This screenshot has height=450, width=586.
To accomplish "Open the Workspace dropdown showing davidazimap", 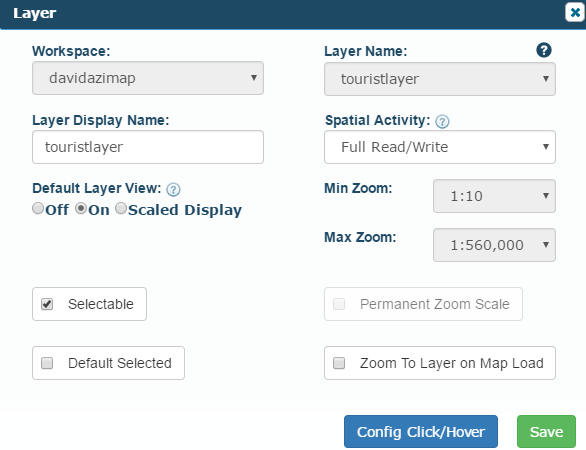I will 148,78.
